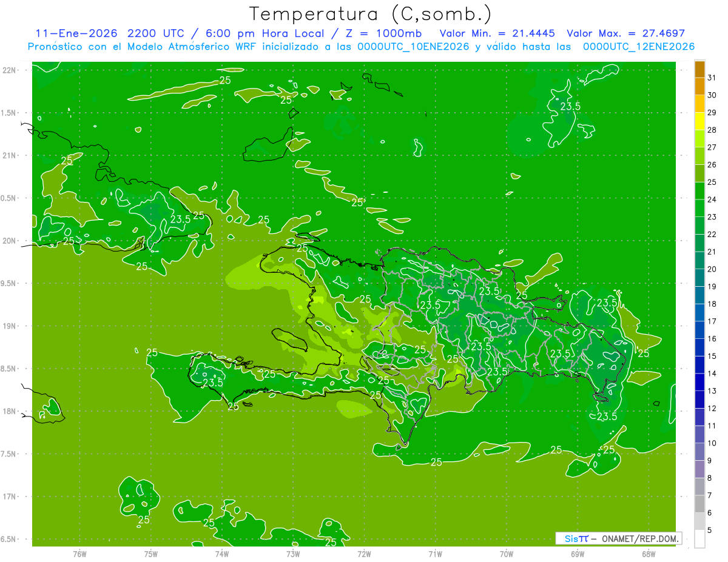Click the '68W' longitude label
Viewport: 728px width, 562px height.
(x=649, y=555)
